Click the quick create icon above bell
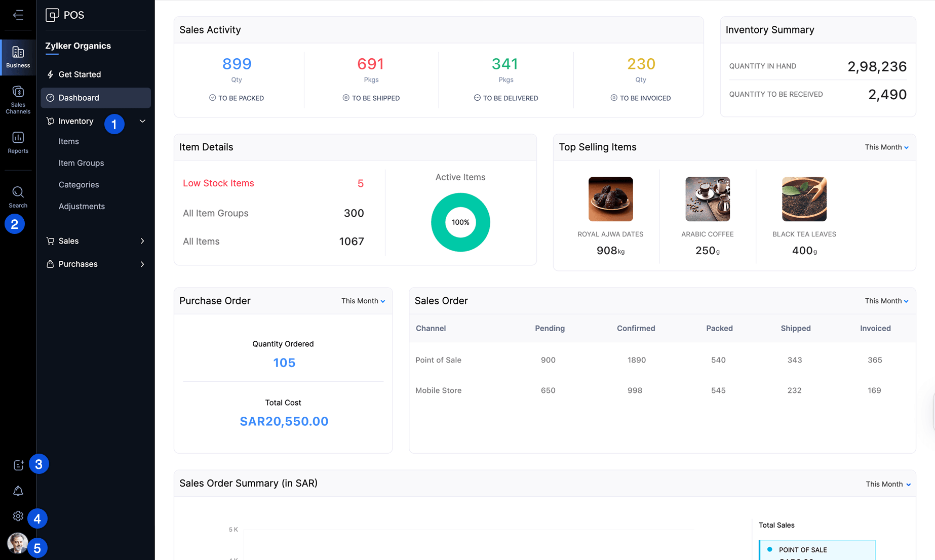 18,465
